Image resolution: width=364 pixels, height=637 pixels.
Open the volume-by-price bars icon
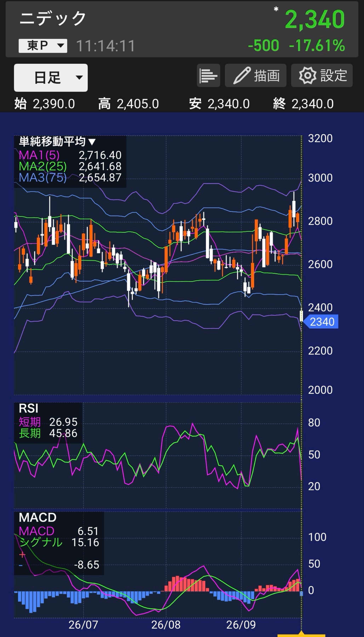point(208,76)
